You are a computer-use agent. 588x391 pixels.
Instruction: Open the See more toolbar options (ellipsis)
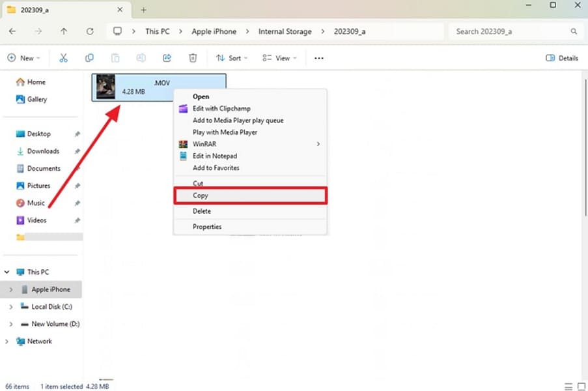pyautogui.click(x=318, y=58)
